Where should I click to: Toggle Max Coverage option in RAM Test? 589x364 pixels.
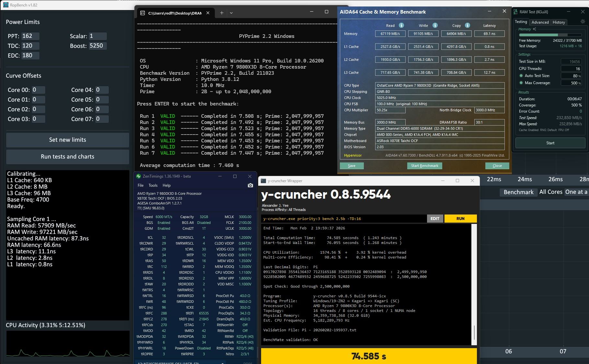click(521, 83)
